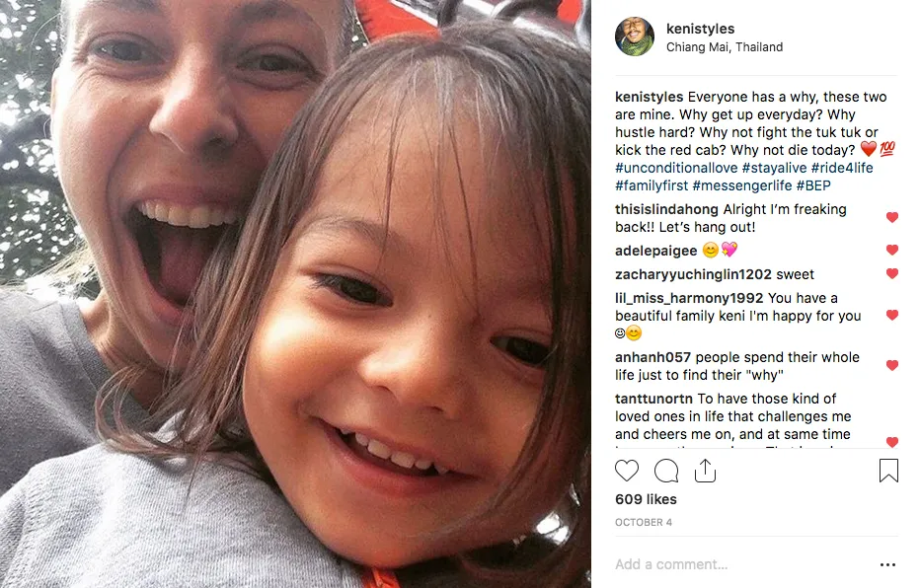Open the #familyfirst hashtag
920x588 pixels.
[x=652, y=185]
